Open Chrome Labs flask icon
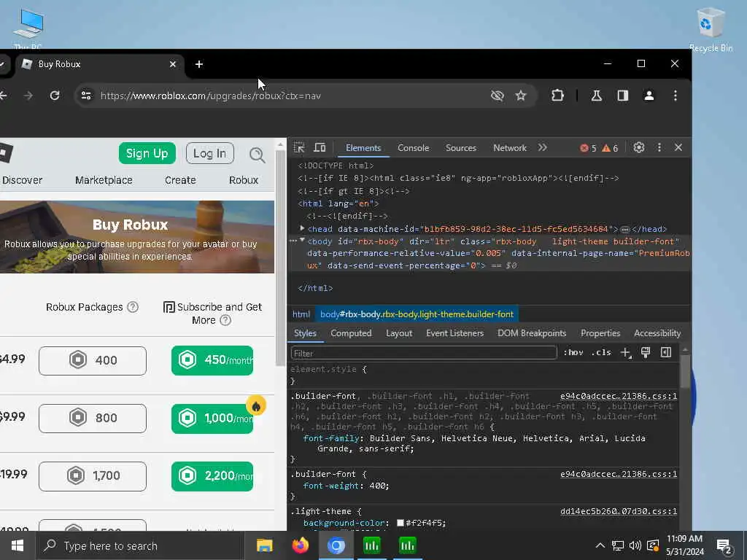This screenshot has width=747, height=560. [x=596, y=96]
